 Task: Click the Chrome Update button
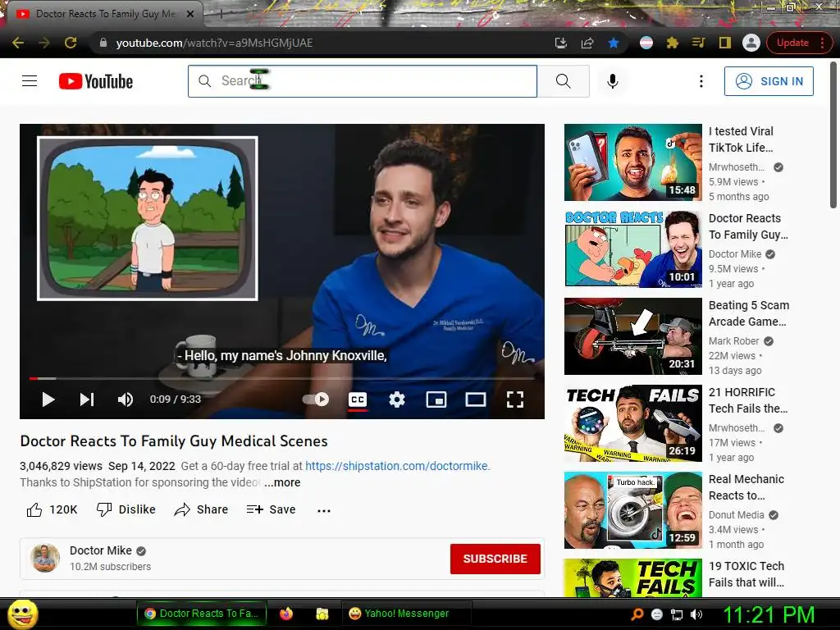pyautogui.click(x=799, y=43)
